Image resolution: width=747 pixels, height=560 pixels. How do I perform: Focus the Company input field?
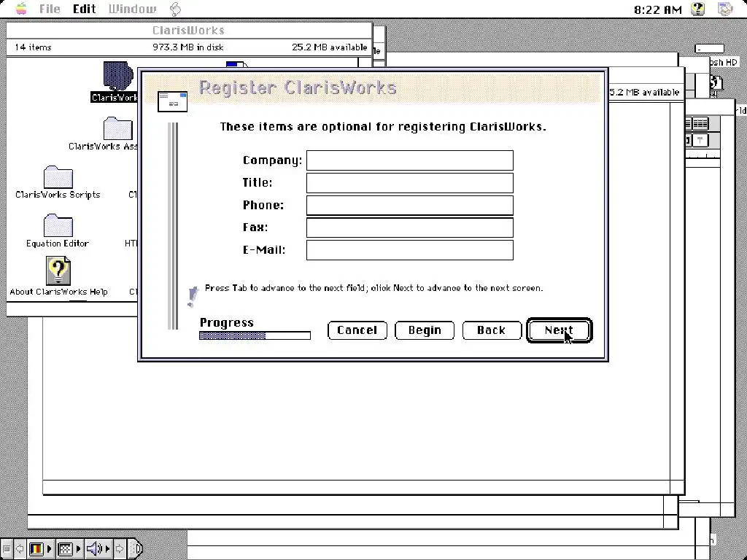(410, 160)
